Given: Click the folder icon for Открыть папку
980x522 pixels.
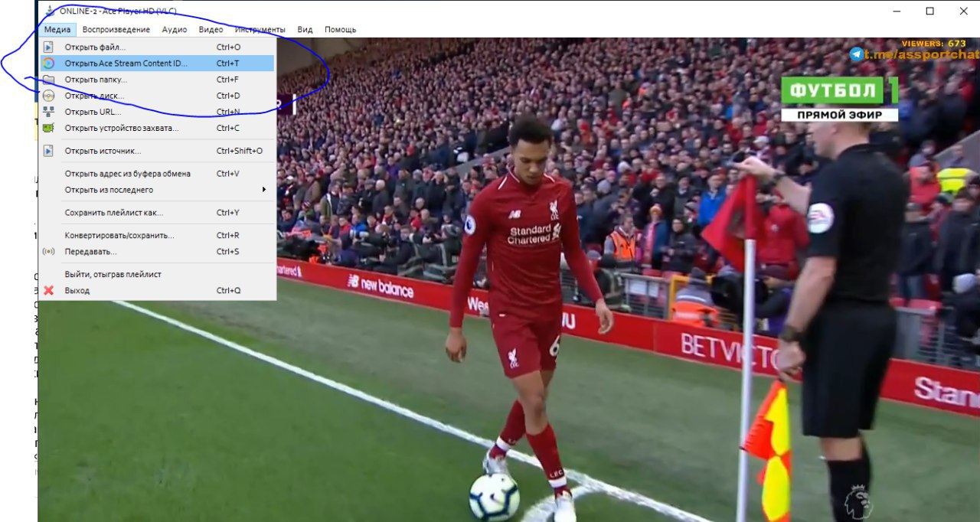Looking at the screenshot, I should [48, 80].
